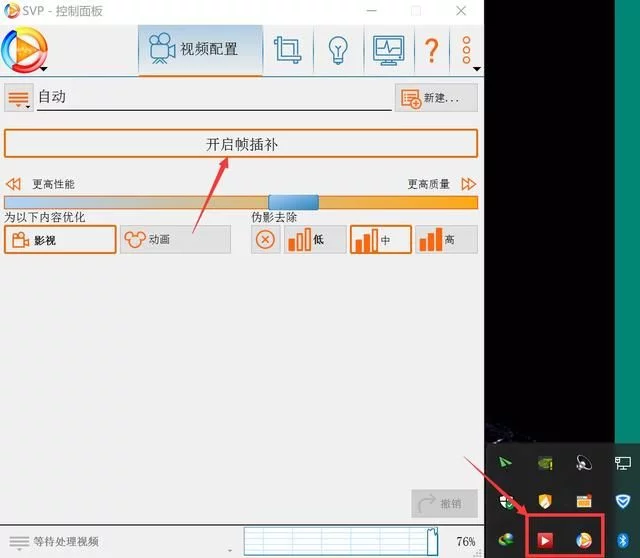Select 动画 content optimization
The height and width of the screenshot is (558, 640).
176,240
